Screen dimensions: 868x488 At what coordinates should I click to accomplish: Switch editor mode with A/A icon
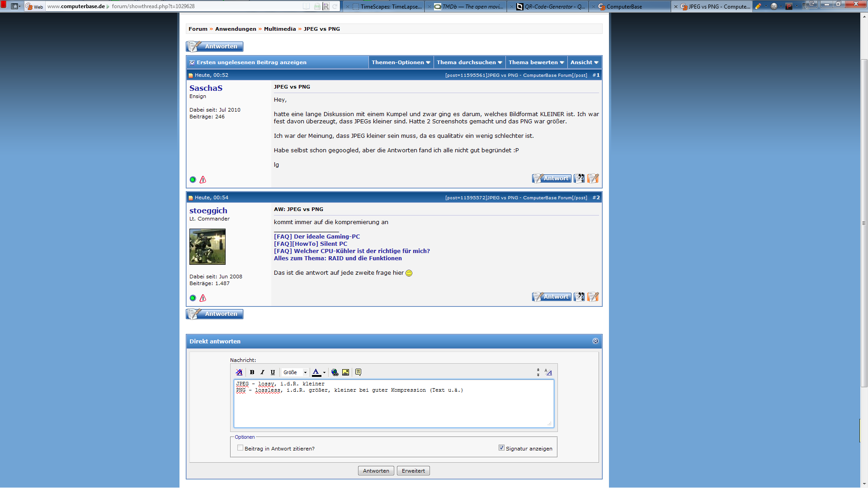[548, 372]
